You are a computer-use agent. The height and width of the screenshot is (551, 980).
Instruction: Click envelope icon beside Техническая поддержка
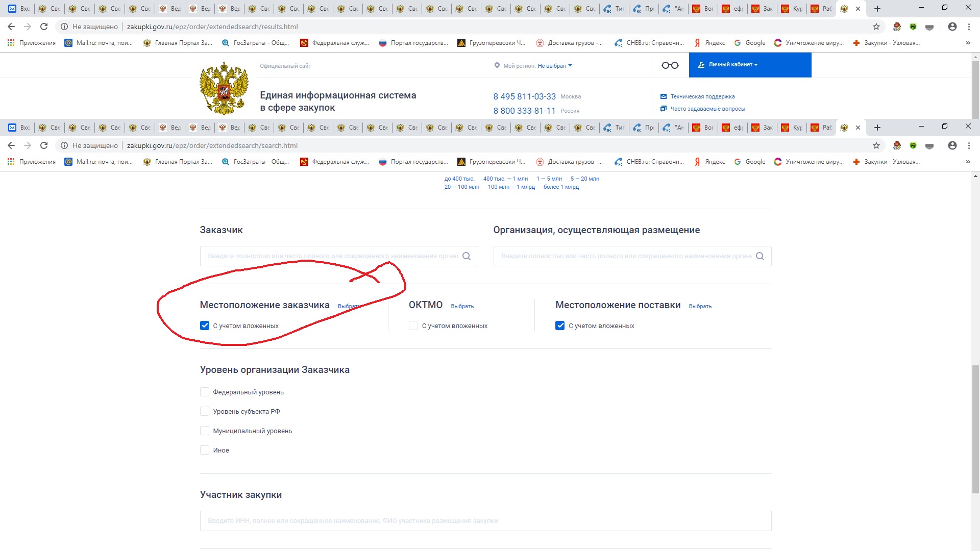(x=663, y=96)
